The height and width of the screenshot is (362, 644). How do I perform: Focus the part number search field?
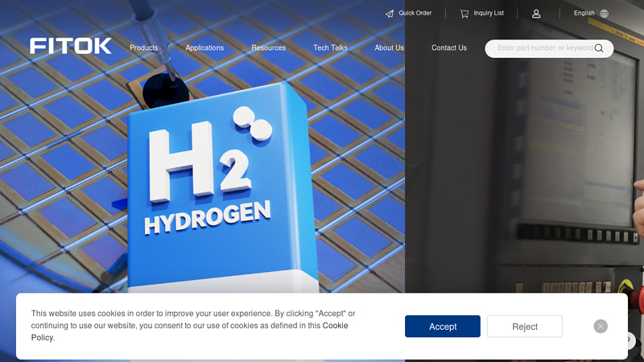(543, 48)
